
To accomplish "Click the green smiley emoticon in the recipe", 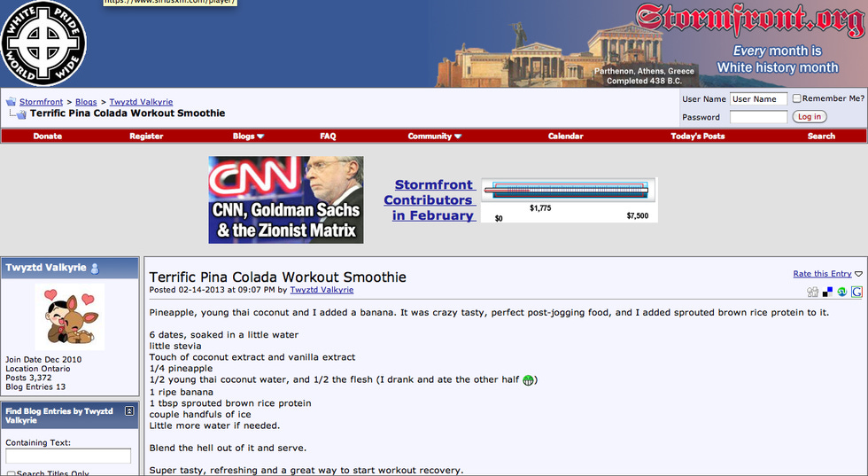I will [x=528, y=380].
